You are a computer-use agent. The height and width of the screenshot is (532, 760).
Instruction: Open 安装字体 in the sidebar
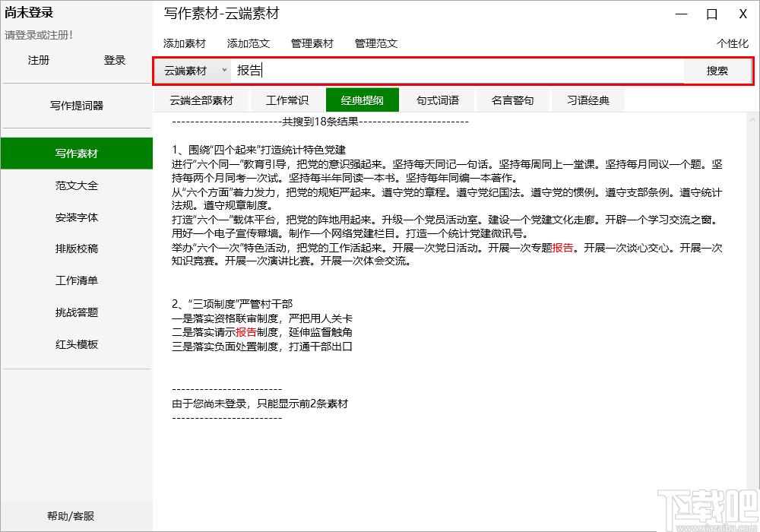[77, 217]
